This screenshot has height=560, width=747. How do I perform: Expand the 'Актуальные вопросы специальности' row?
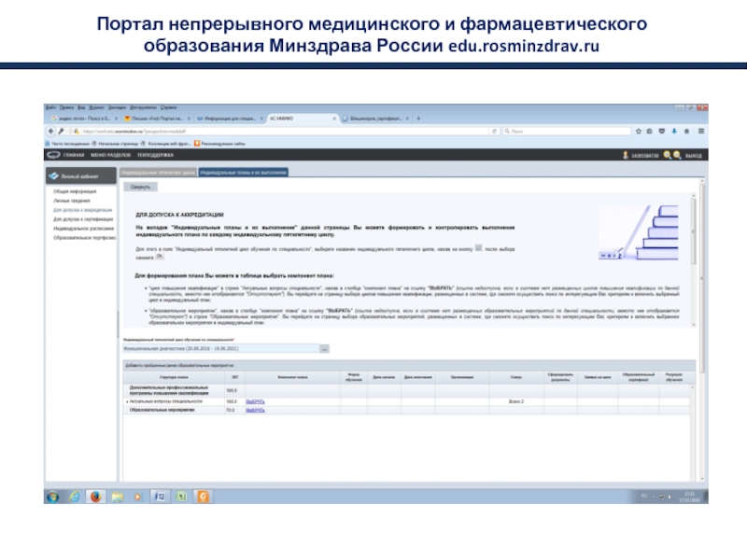pyautogui.click(x=125, y=401)
